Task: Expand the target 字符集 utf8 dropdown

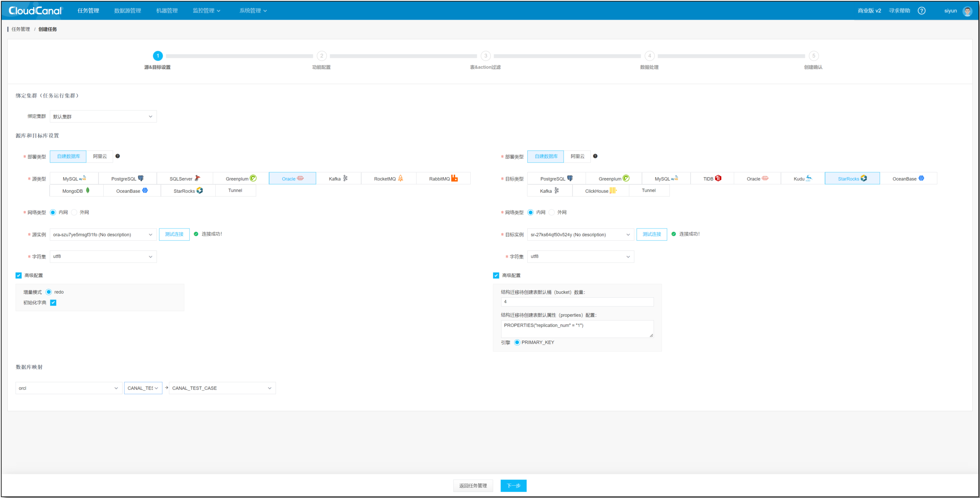Action: point(580,257)
